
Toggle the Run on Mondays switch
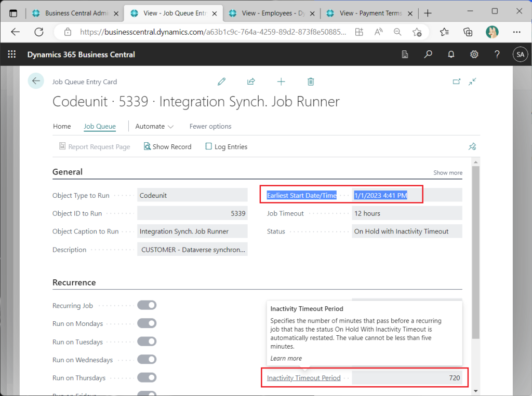(147, 323)
